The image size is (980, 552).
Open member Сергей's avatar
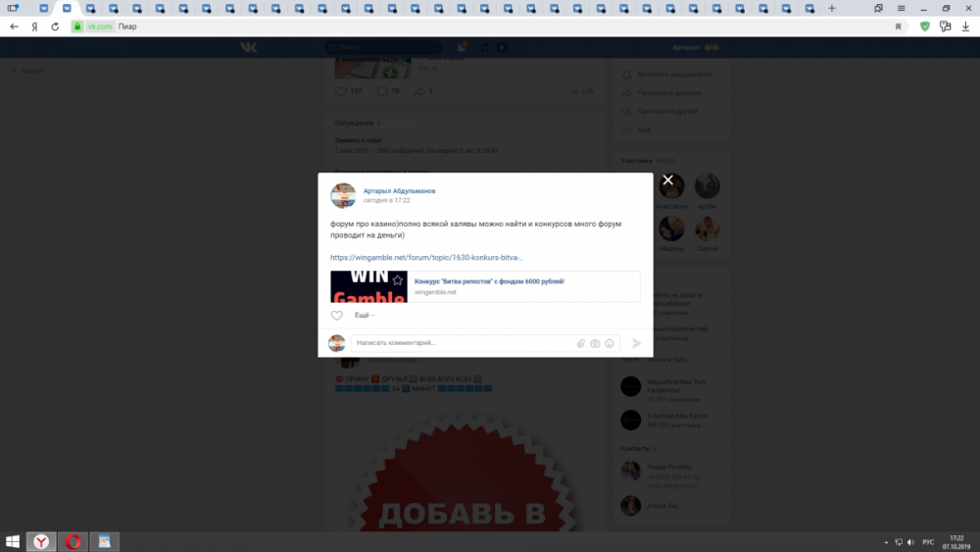pos(707,228)
